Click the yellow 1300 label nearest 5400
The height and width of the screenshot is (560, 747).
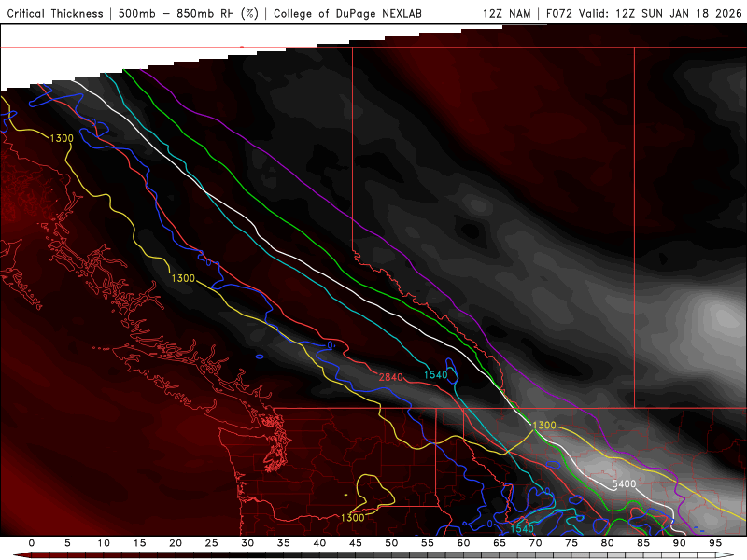click(x=544, y=426)
